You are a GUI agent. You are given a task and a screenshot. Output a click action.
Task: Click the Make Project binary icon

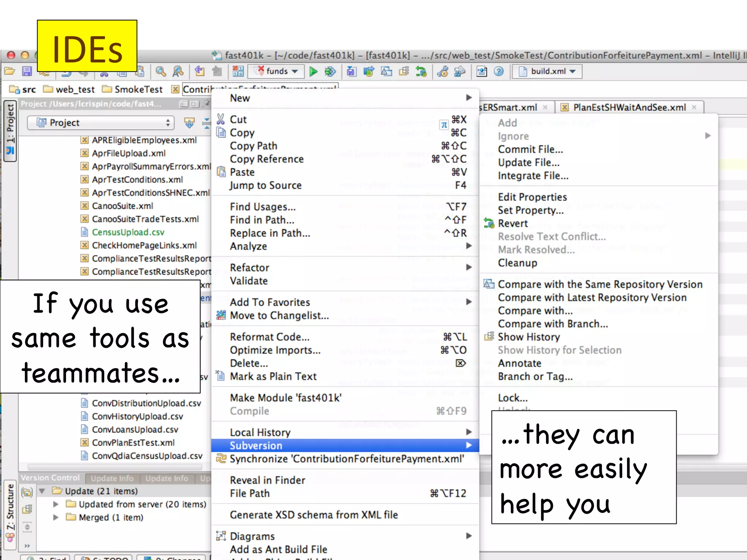[238, 71]
